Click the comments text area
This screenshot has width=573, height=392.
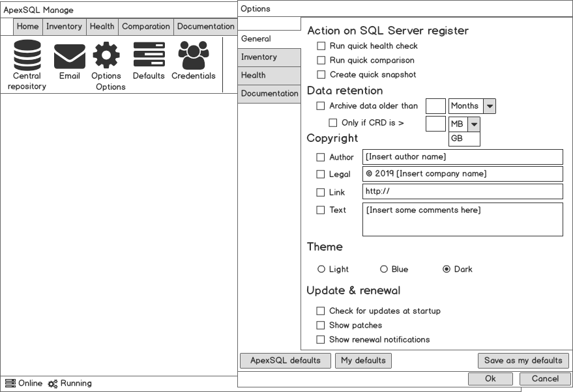pyautogui.click(x=463, y=219)
